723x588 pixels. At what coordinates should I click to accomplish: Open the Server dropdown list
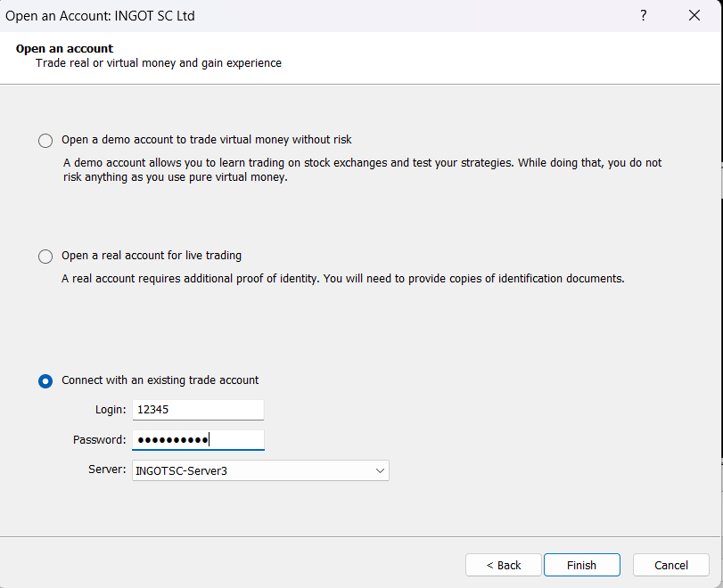tap(260, 470)
